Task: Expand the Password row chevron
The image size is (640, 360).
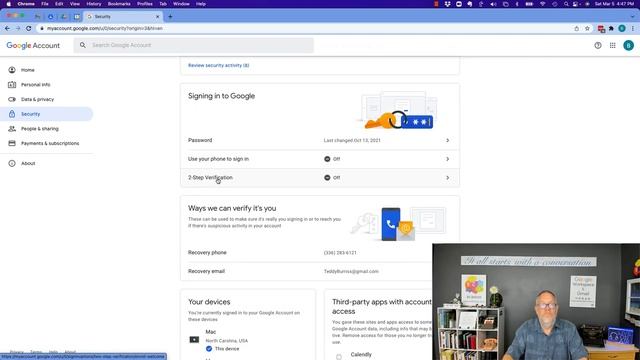Action: (447, 140)
